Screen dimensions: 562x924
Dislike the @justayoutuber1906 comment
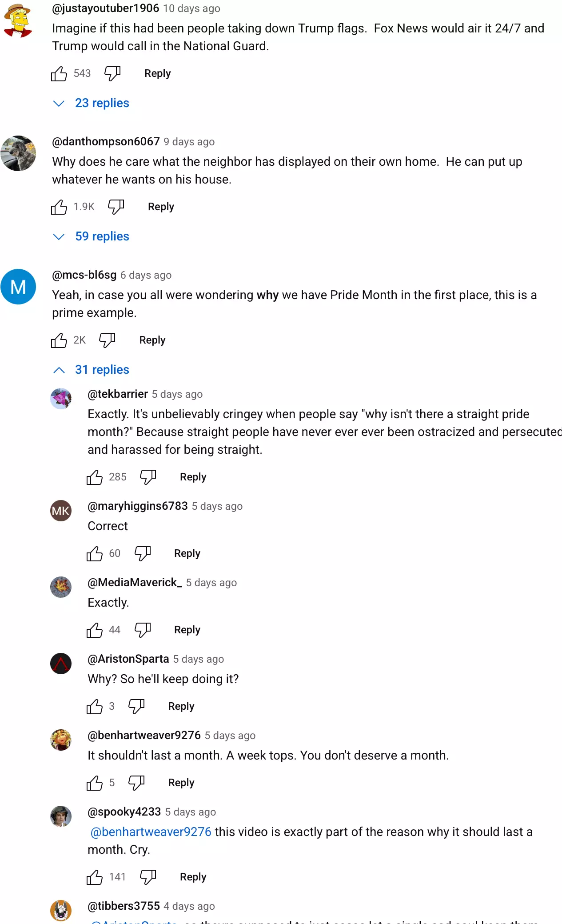[x=112, y=73]
